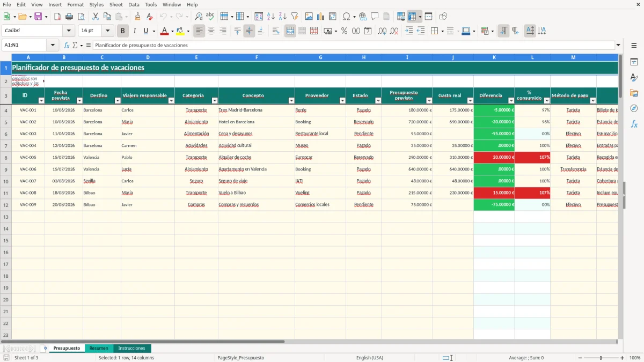Toggle Wrap Text
The height and width of the screenshot is (362, 644).
click(x=276, y=31)
